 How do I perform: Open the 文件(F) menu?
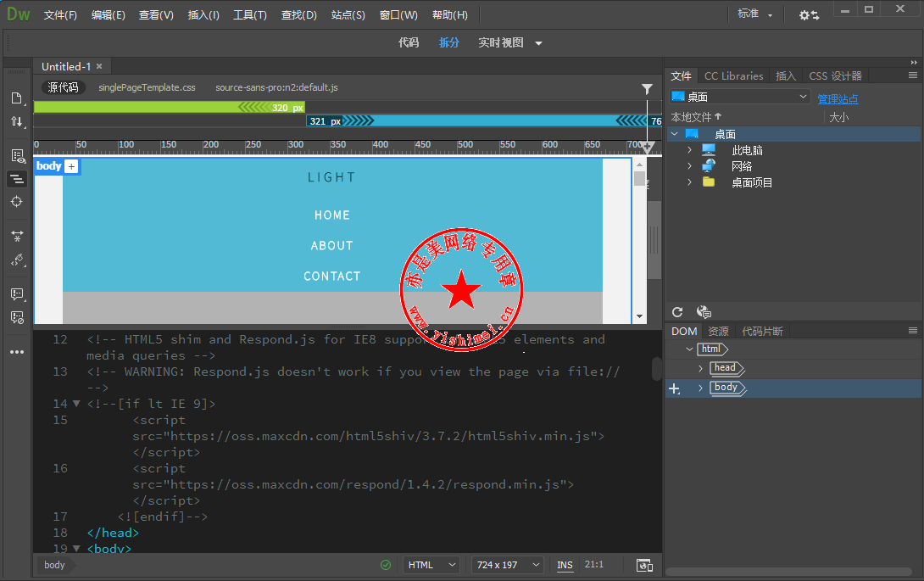(x=60, y=14)
